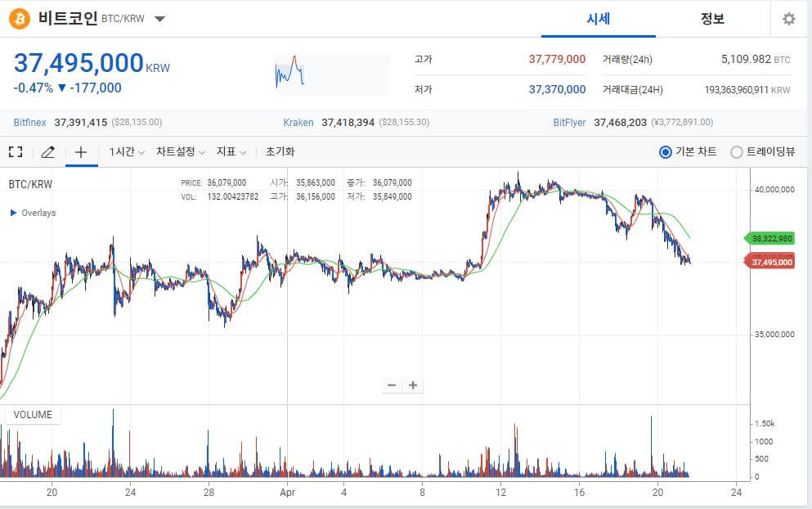Click the mini price sparkline thumbnail

331,74
